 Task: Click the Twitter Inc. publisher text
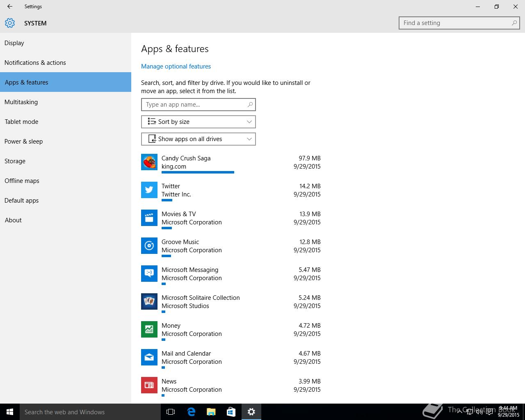tap(176, 194)
